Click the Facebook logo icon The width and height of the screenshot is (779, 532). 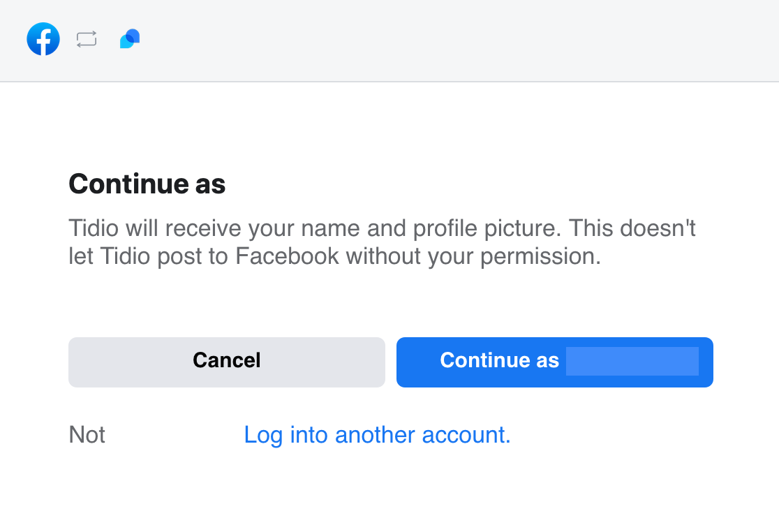(43, 39)
